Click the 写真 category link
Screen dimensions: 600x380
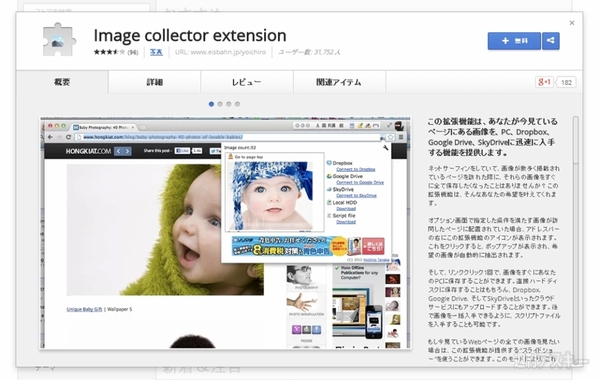pyautogui.click(x=156, y=52)
